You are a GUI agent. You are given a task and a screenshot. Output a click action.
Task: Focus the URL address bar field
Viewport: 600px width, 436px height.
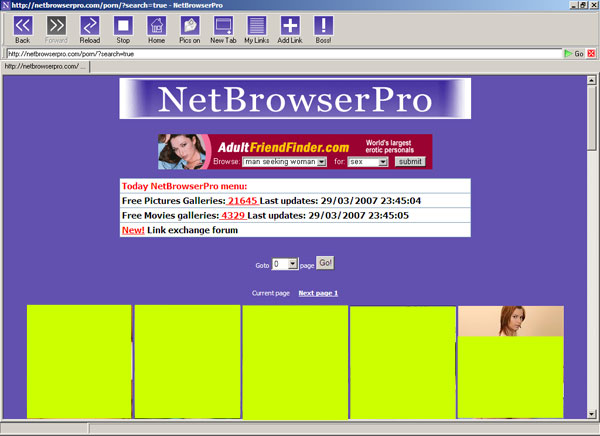coord(284,54)
